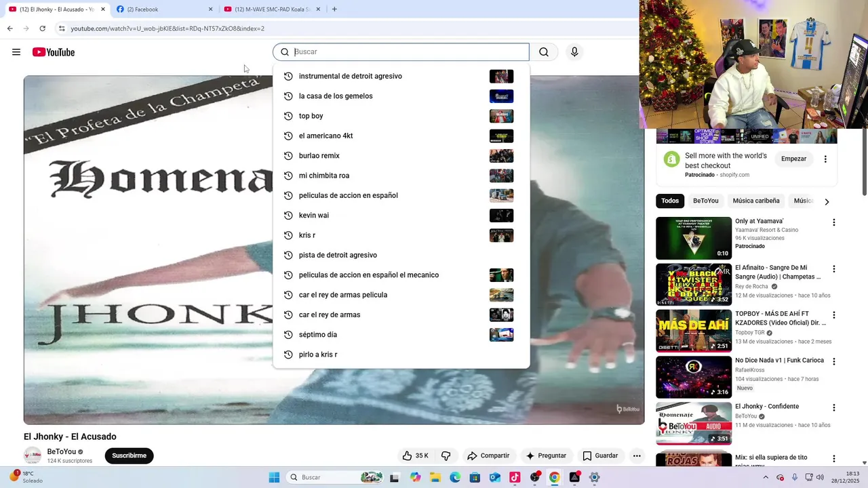Click the magnifier search submit button

pyautogui.click(x=544, y=52)
